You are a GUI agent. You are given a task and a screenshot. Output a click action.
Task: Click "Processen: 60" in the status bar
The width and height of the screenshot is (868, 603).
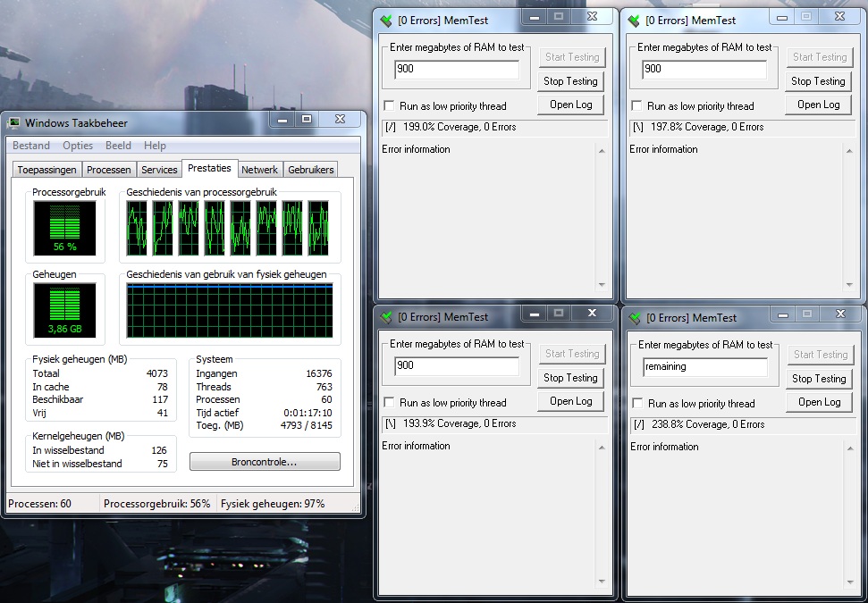(x=40, y=504)
